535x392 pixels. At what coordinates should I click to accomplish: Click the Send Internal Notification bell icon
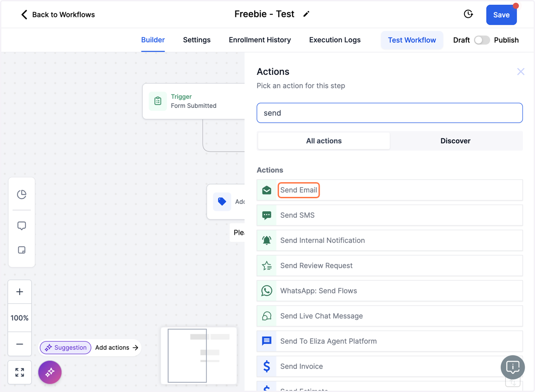(267, 241)
